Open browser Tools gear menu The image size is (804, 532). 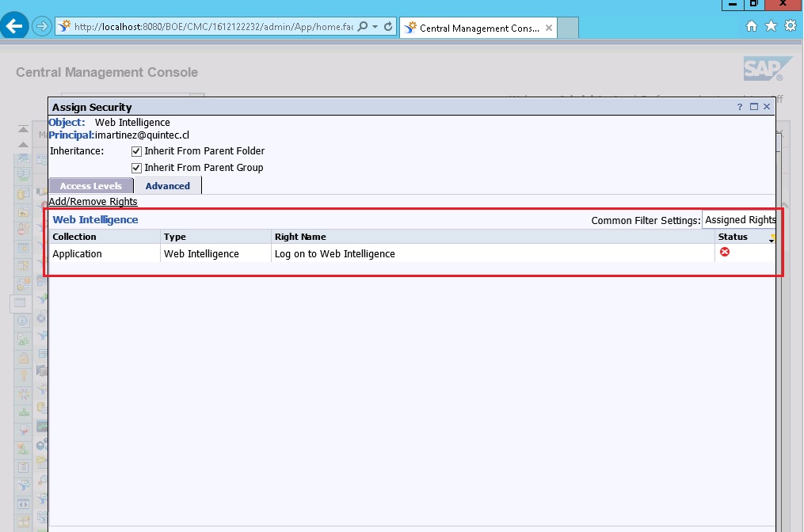[791, 25]
